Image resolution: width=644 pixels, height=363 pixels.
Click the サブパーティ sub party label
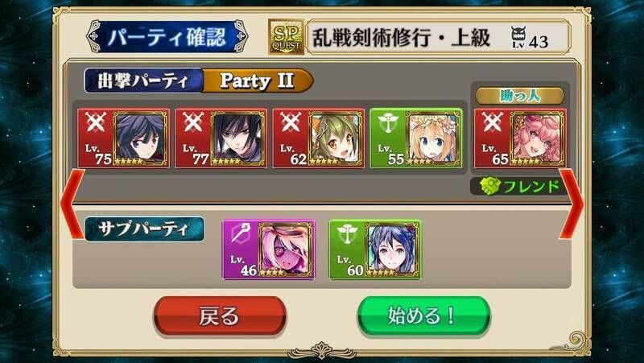pyautogui.click(x=144, y=229)
